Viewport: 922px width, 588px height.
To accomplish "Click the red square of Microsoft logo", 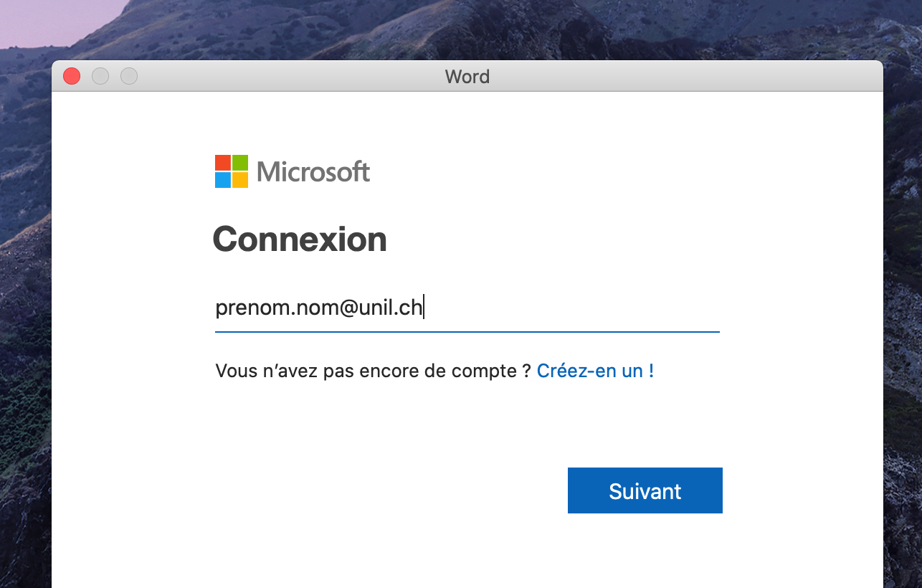I will click(222, 162).
